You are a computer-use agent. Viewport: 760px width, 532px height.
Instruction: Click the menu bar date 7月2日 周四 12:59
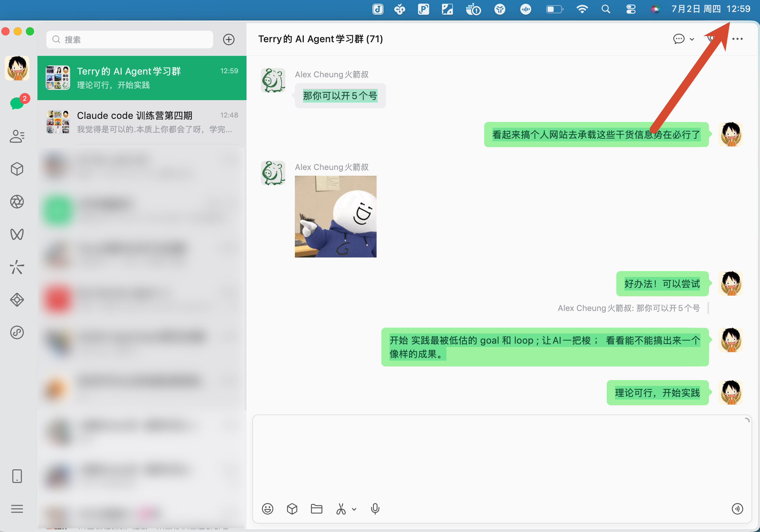tap(711, 9)
